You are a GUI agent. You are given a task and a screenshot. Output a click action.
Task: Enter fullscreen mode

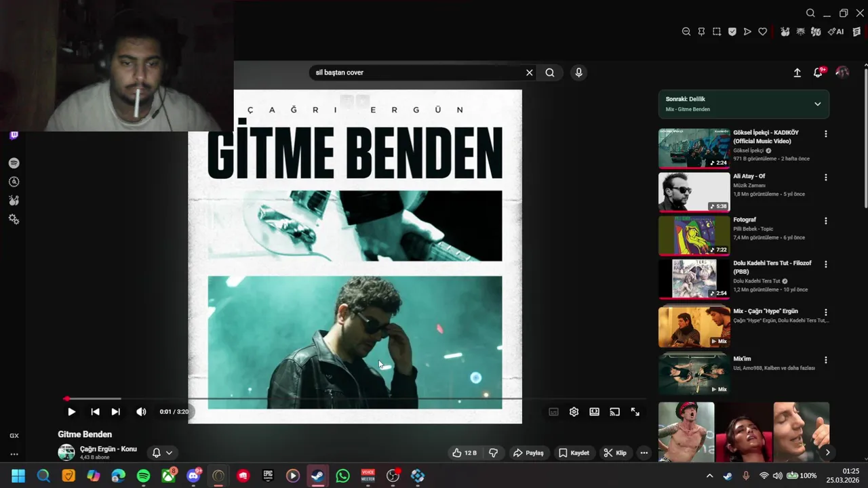(x=635, y=411)
